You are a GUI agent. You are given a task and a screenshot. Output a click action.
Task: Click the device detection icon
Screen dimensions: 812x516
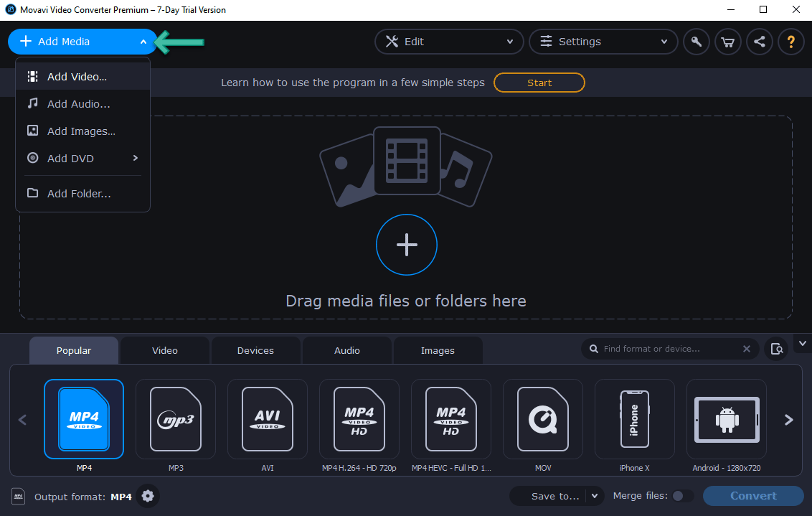coord(776,350)
